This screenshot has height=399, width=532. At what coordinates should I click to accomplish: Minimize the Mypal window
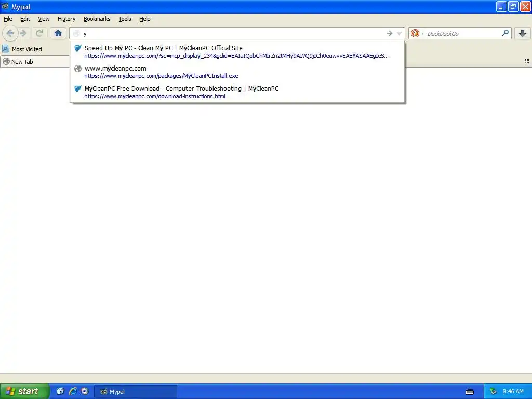click(501, 6)
